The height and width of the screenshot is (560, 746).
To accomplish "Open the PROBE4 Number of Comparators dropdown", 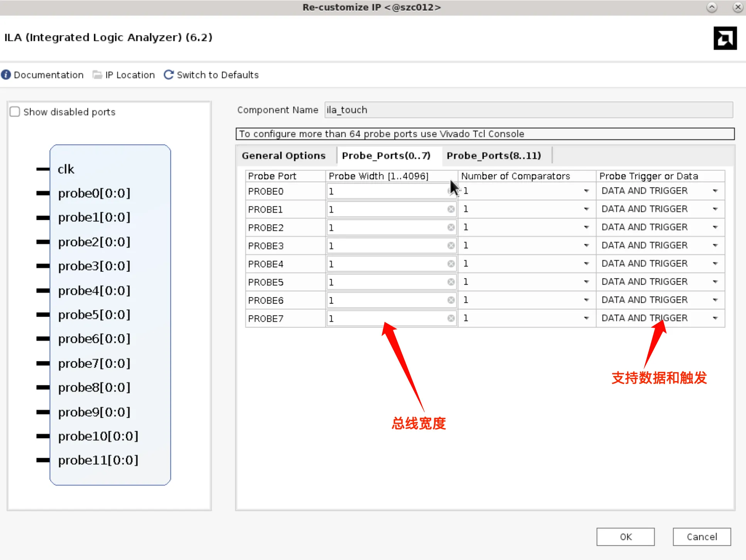I will click(586, 263).
